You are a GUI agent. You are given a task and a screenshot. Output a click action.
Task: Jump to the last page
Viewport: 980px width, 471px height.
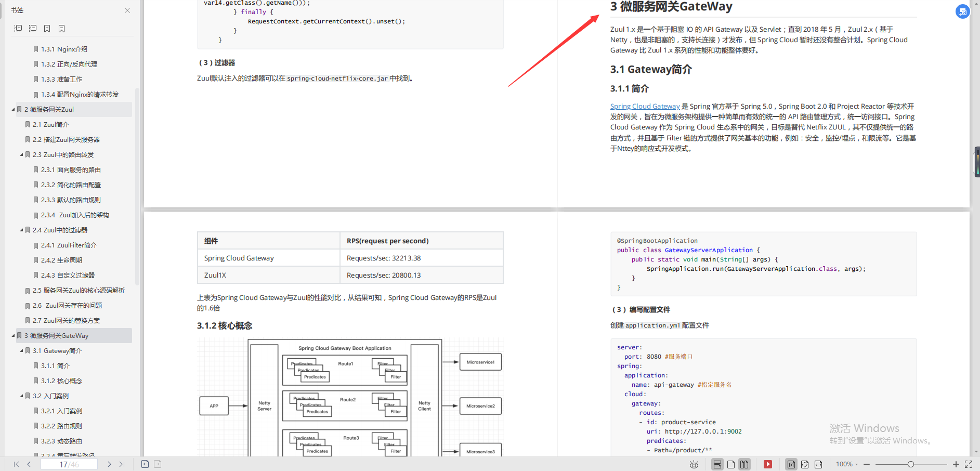pyautogui.click(x=122, y=464)
